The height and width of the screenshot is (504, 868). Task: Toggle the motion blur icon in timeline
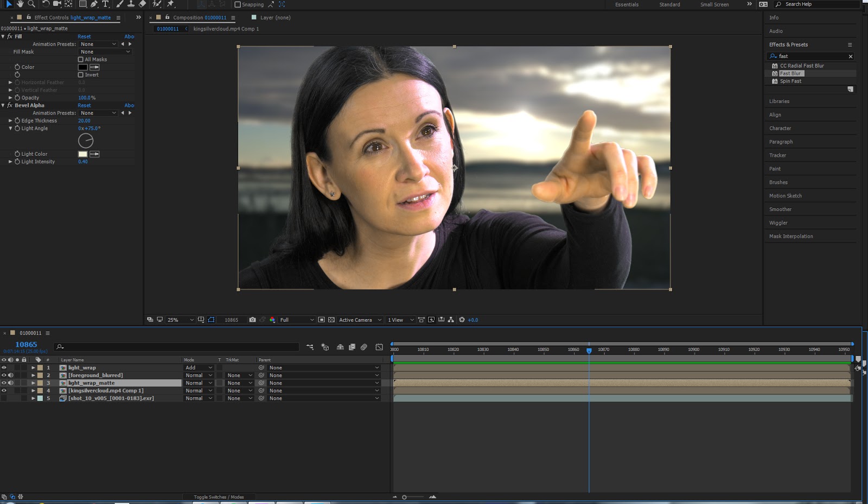(x=364, y=347)
